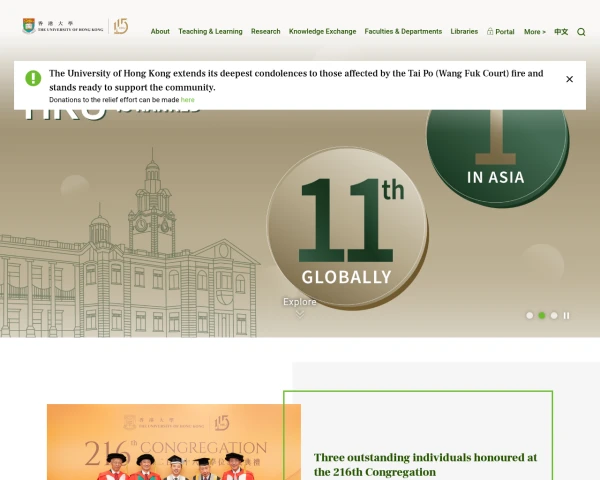The height and width of the screenshot is (480, 600).
Task: Open the search magnifier icon
Action: click(x=581, y=32)
